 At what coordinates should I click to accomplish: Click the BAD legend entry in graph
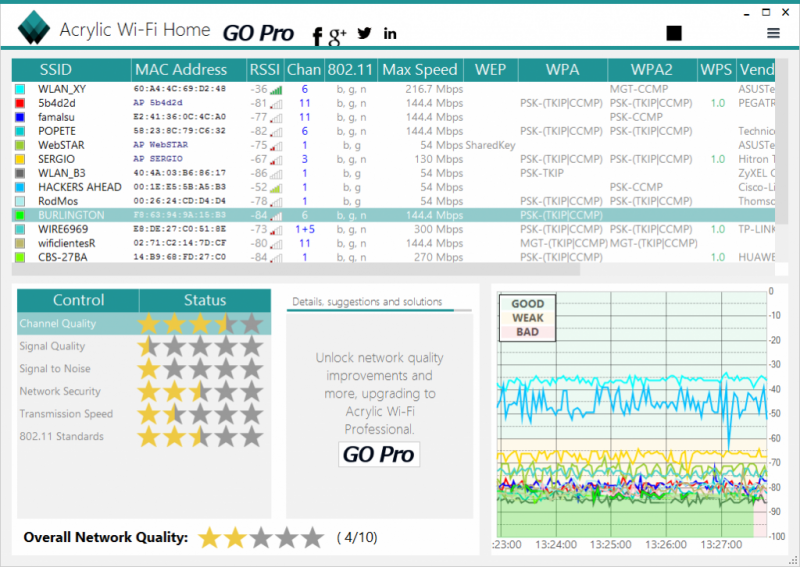click(x=527, y=332)
